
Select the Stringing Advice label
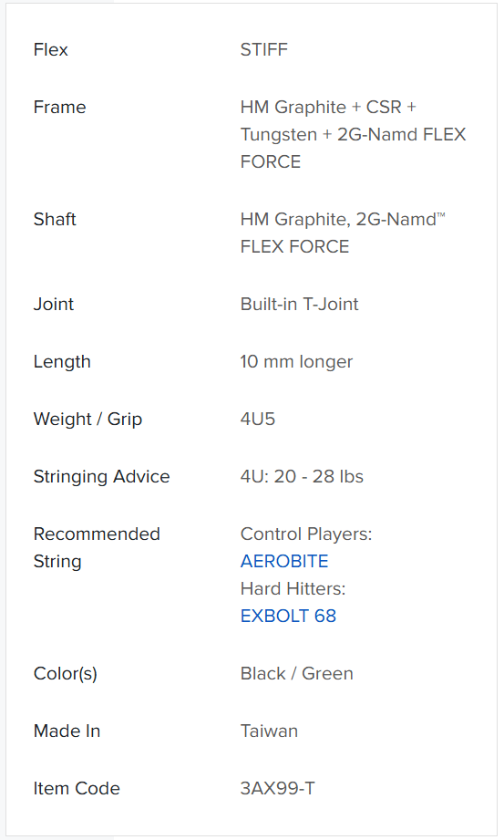point(101,476)
